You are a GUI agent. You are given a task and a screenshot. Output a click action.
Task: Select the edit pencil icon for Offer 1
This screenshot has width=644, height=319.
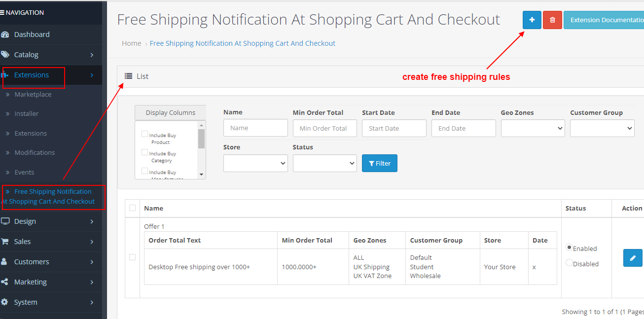[633, 258]
